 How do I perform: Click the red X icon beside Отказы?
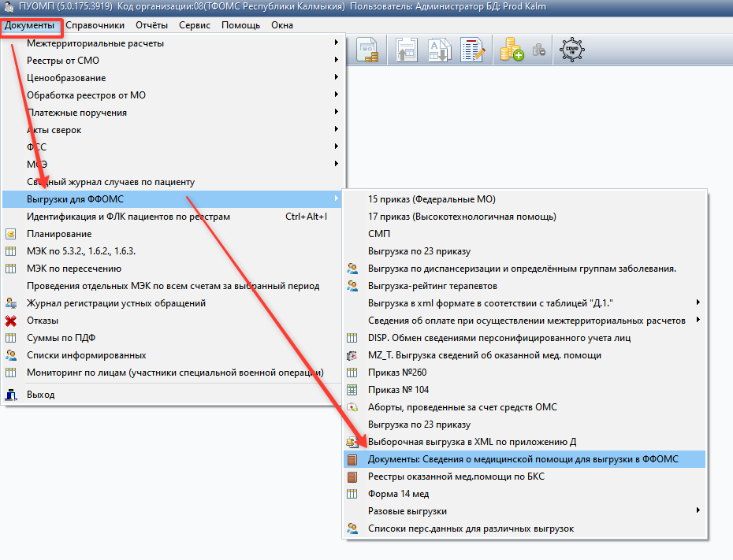click(11, 321)
